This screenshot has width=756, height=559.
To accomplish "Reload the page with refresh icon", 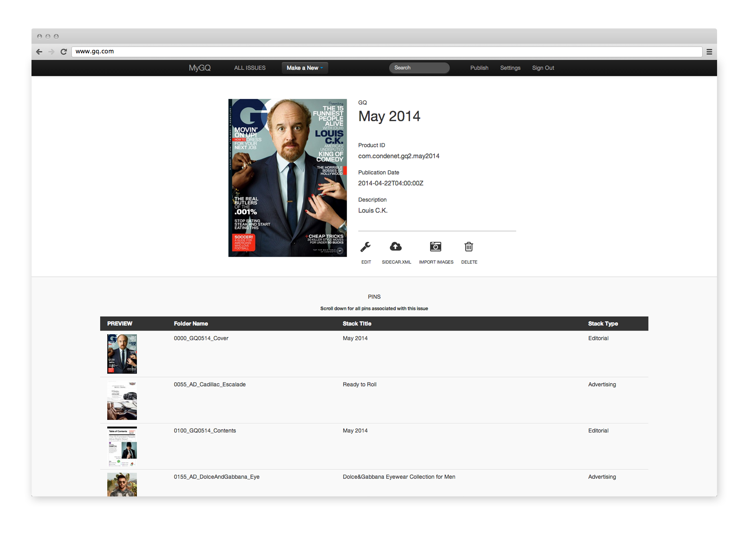I will pyautogui.click(x=63, y=52).
